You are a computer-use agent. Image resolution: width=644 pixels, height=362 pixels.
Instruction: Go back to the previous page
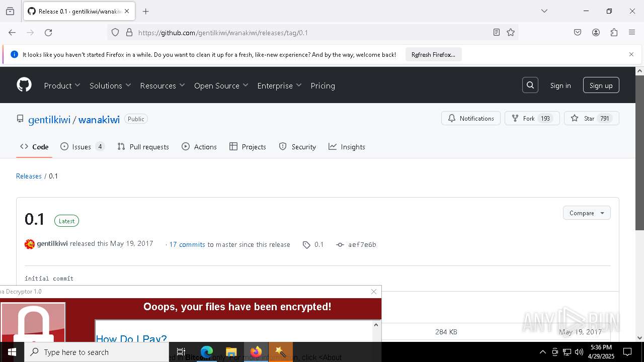(x=12, y=33)
